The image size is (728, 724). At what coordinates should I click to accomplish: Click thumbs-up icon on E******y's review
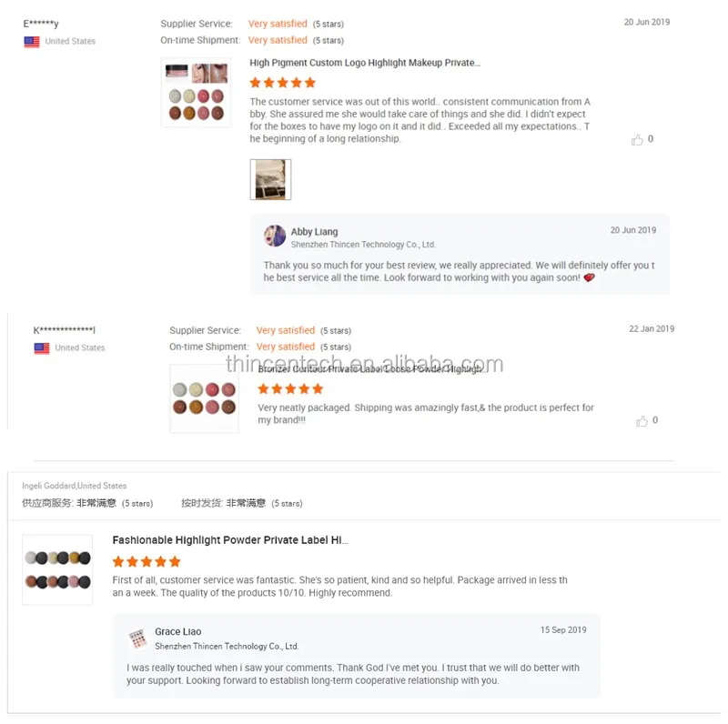636,140
